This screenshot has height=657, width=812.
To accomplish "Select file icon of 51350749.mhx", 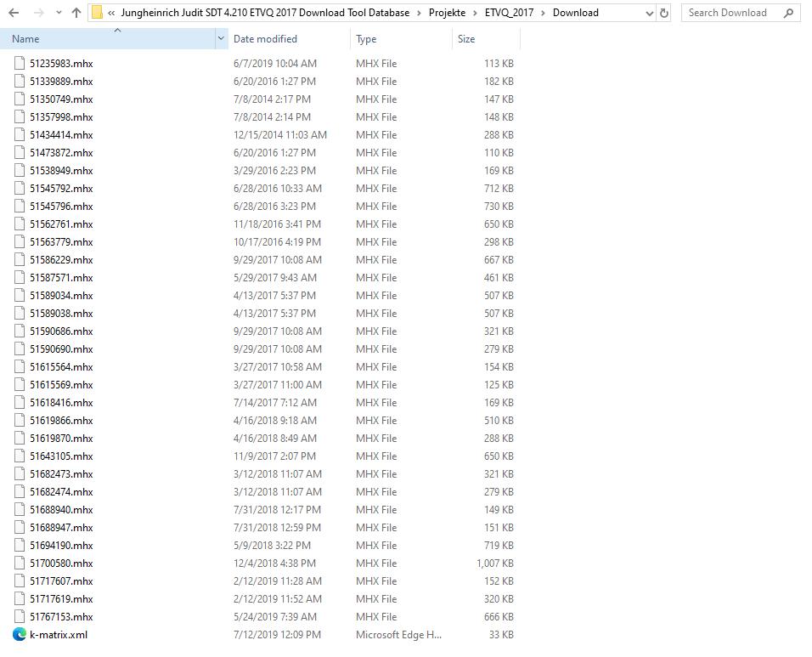I will point(20,99).
